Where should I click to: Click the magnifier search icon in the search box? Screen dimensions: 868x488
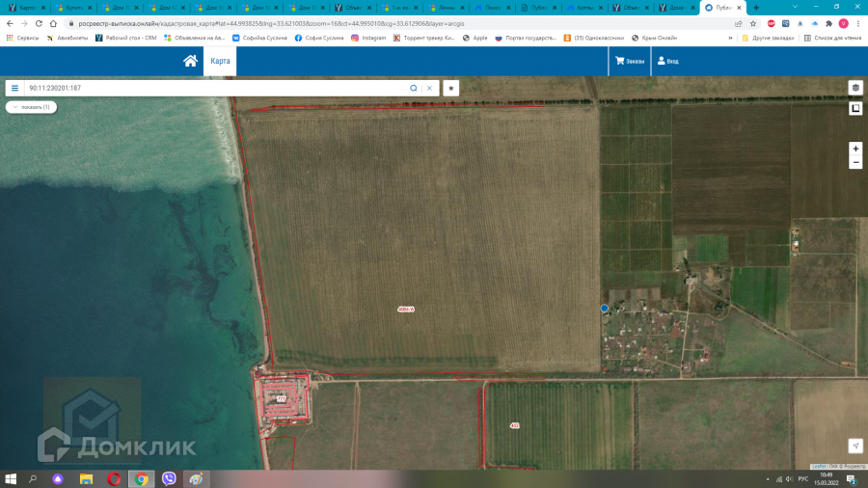tap(414, 88)
